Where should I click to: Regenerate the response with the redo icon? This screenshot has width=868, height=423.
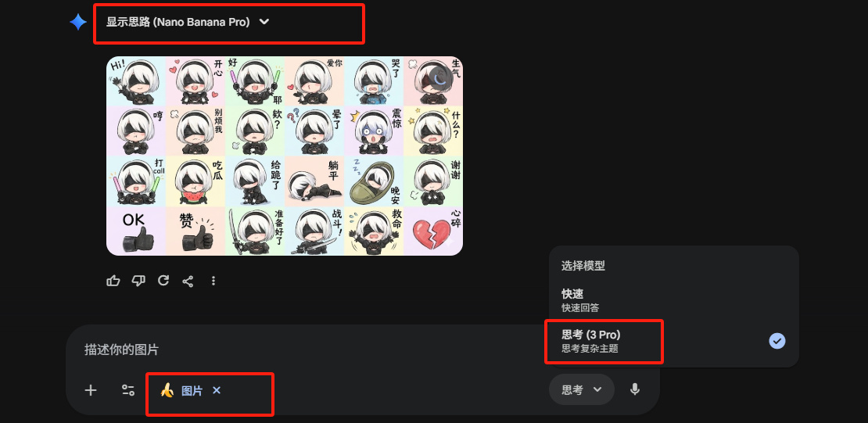pyautogui.click(x=163, y=281)
